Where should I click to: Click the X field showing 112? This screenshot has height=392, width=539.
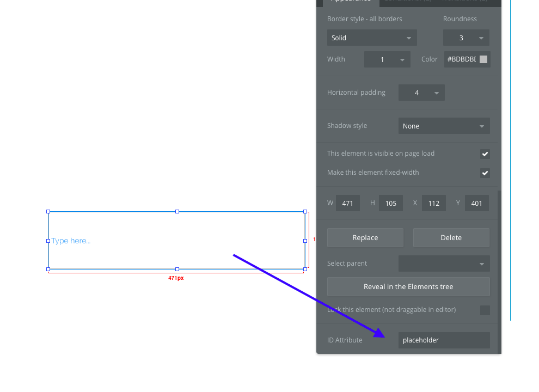pyautogui.click(x=434, y=203)
